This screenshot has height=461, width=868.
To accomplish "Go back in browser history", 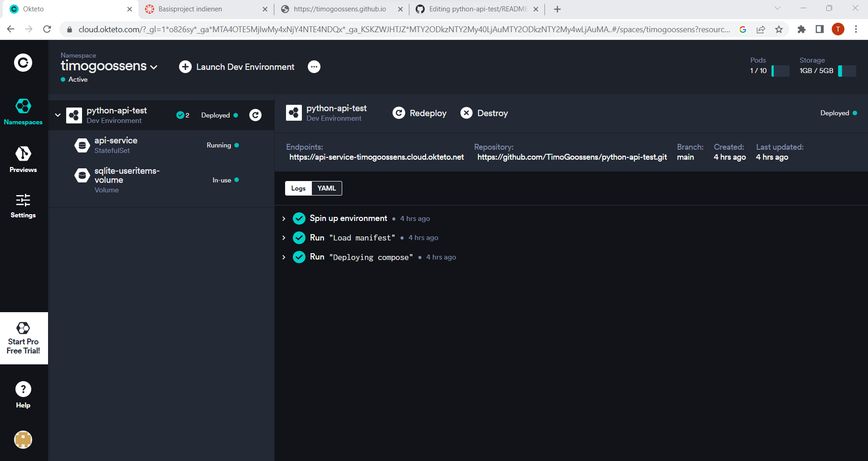I will coord(11,29).
